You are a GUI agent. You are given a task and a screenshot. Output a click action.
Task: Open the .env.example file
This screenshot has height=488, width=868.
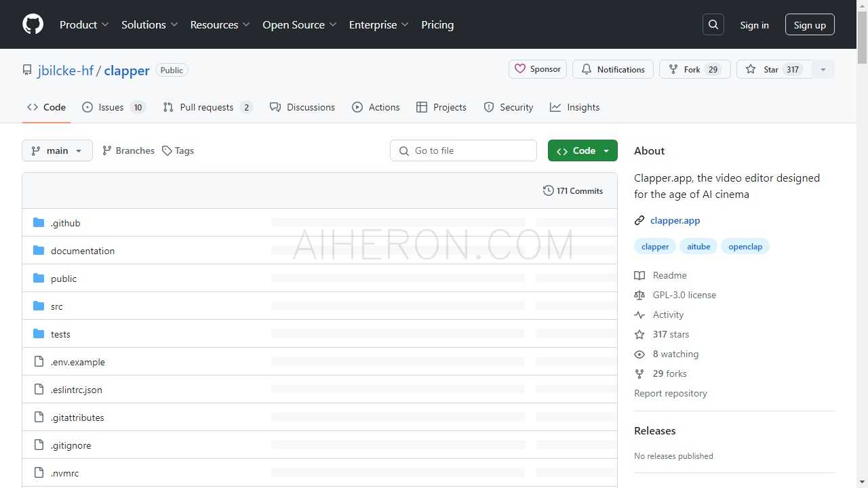(x=78, y=362)
